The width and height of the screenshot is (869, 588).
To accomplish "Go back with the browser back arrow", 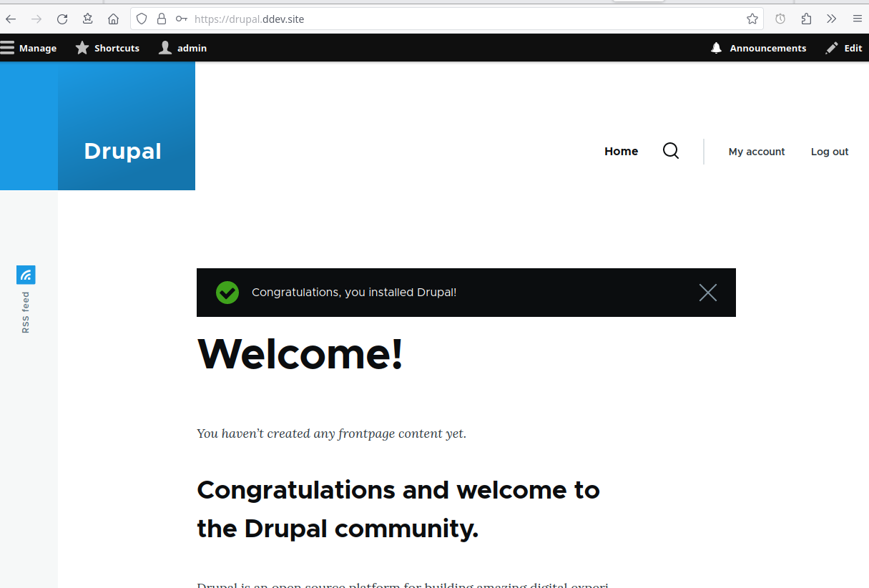I will [11, 19].
